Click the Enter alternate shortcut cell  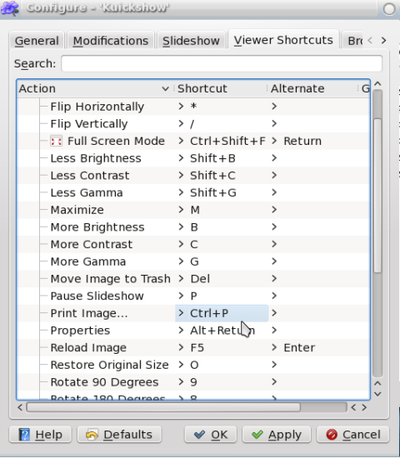pyautogui.click(x=299, y=348)
